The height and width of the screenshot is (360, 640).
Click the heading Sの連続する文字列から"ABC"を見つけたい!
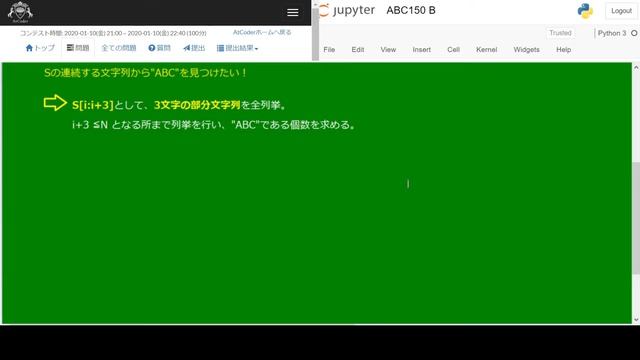tap(145, 73)
